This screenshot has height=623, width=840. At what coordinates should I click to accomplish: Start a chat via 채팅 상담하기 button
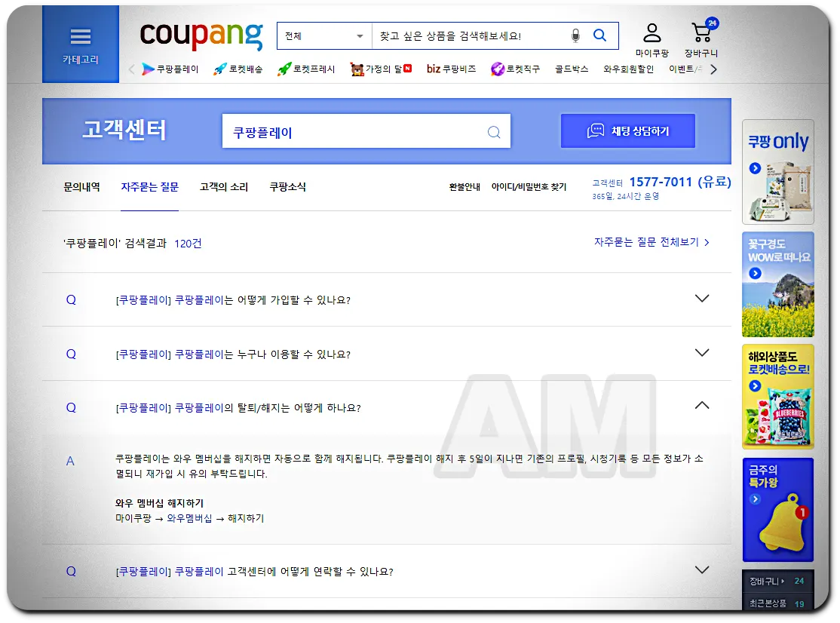(x=627, y=130)
